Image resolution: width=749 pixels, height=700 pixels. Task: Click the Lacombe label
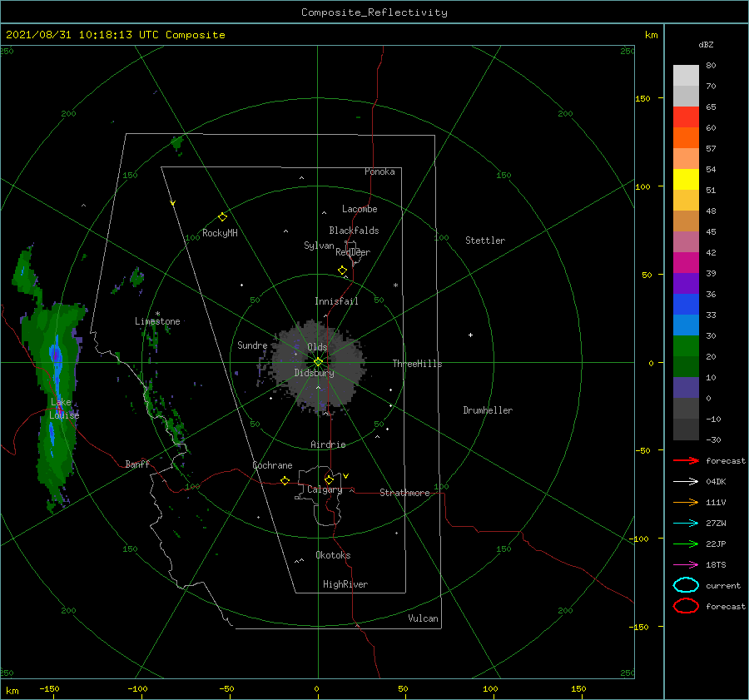(x=360, y=209)
